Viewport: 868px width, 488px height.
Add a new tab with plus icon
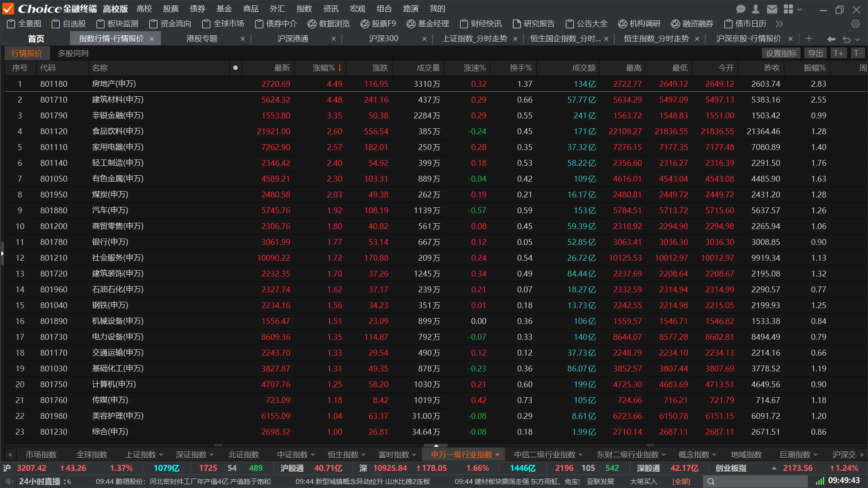click(x=809, y=39)
